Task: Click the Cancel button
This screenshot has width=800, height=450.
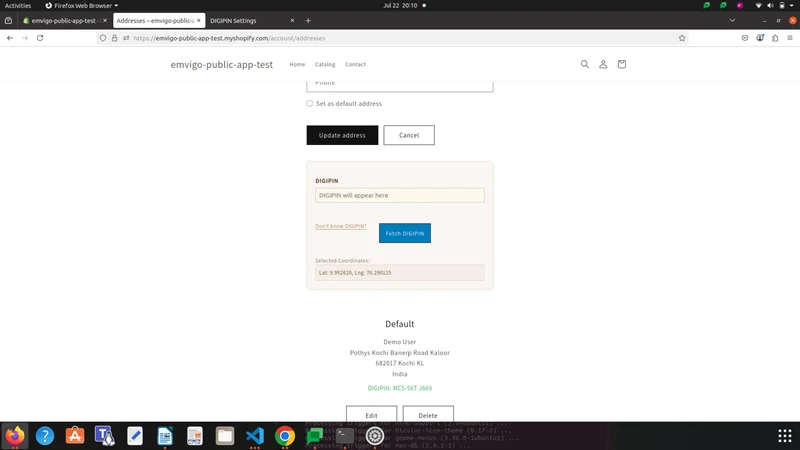Action: pyautogui.click(x=409, y=135)
